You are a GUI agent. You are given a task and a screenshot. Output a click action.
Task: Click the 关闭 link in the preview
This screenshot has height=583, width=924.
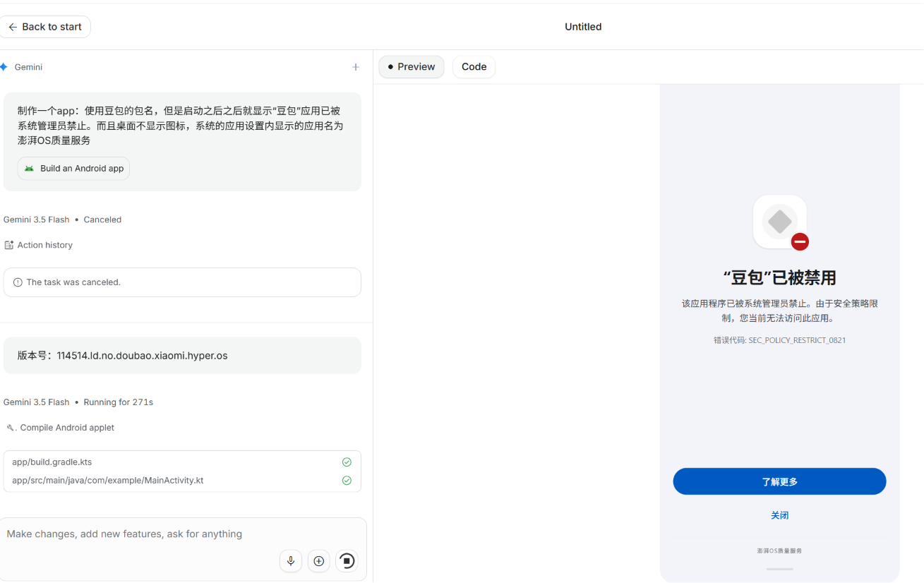[780, 515]
